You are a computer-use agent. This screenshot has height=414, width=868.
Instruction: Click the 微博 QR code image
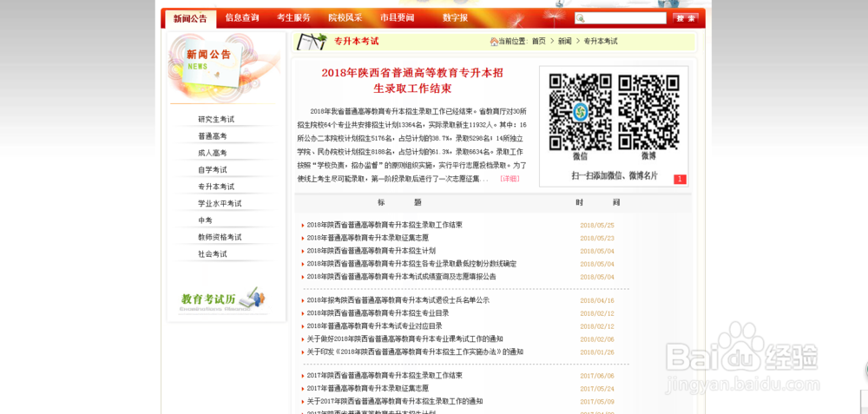(648, 112)
